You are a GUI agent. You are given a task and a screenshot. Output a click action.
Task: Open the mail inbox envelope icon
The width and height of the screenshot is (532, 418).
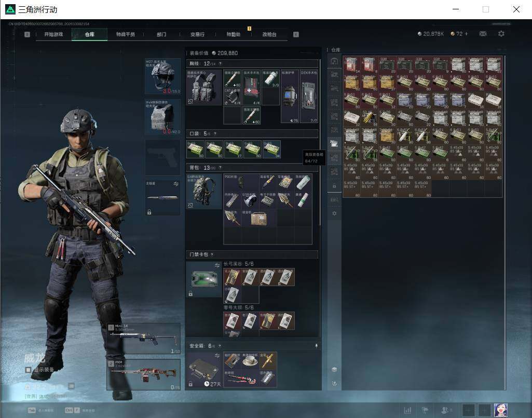coord(483,34)
